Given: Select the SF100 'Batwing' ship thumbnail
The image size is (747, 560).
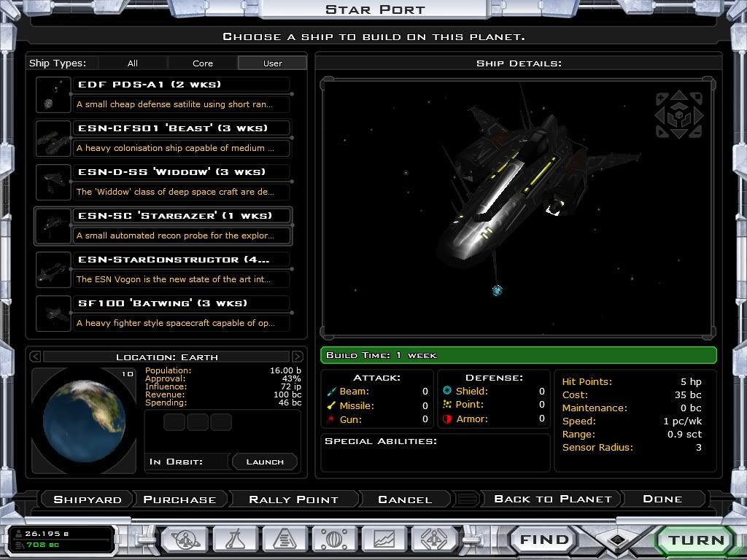Looking at the screenshot, I should pyautogui.click(x=53, y=314).
